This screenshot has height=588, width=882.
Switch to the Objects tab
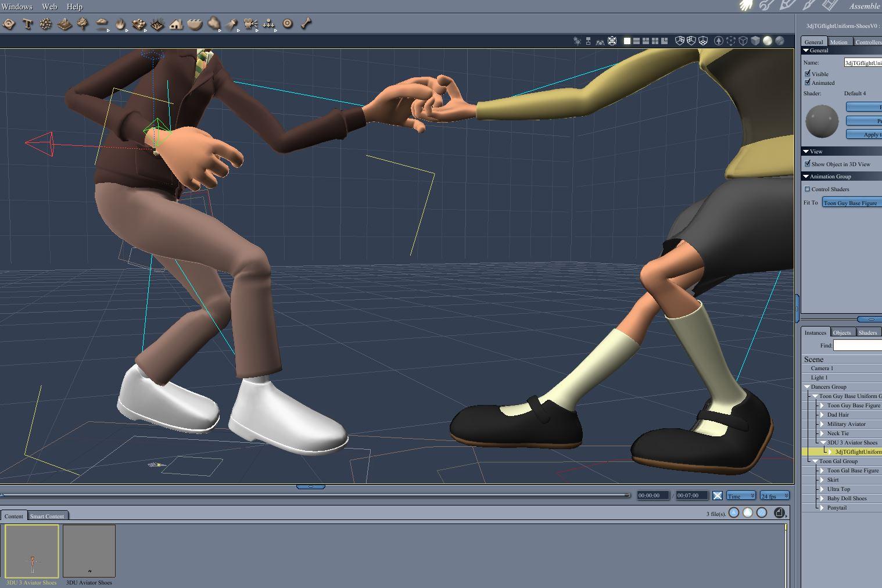tap(842, 332)
